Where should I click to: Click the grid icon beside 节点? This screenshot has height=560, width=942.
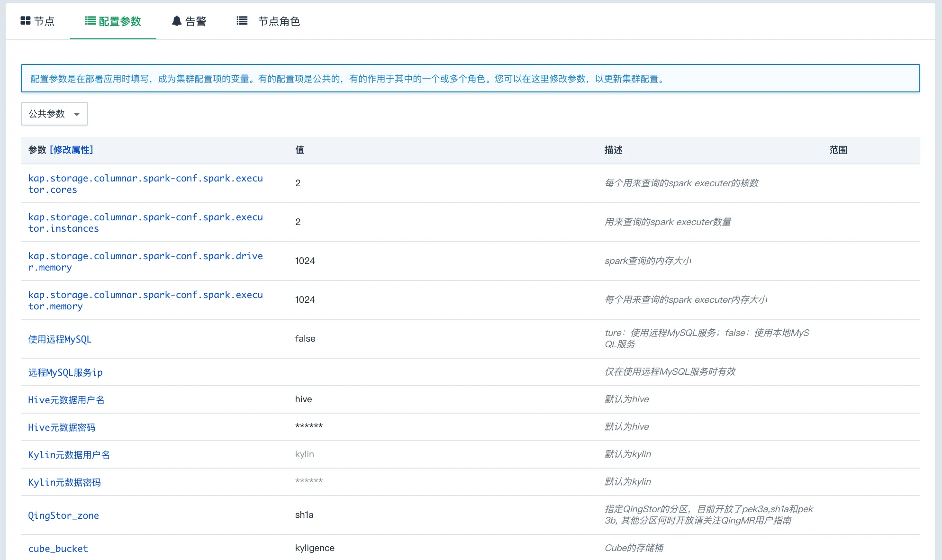[26, 21]
